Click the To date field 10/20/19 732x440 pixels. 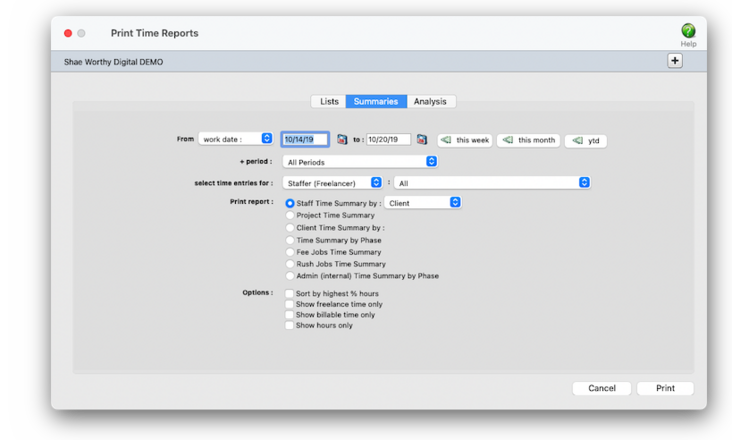point(388,139)
